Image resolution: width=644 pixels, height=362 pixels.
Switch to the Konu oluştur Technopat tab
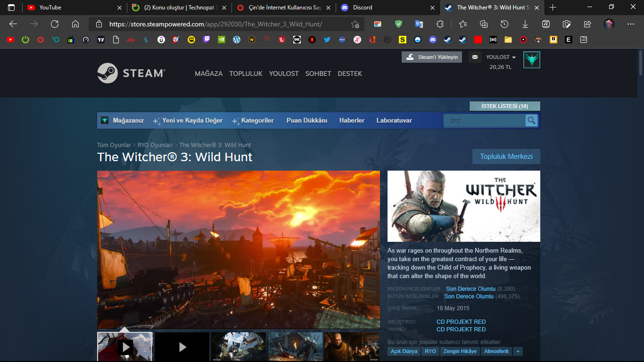[179, 8]
